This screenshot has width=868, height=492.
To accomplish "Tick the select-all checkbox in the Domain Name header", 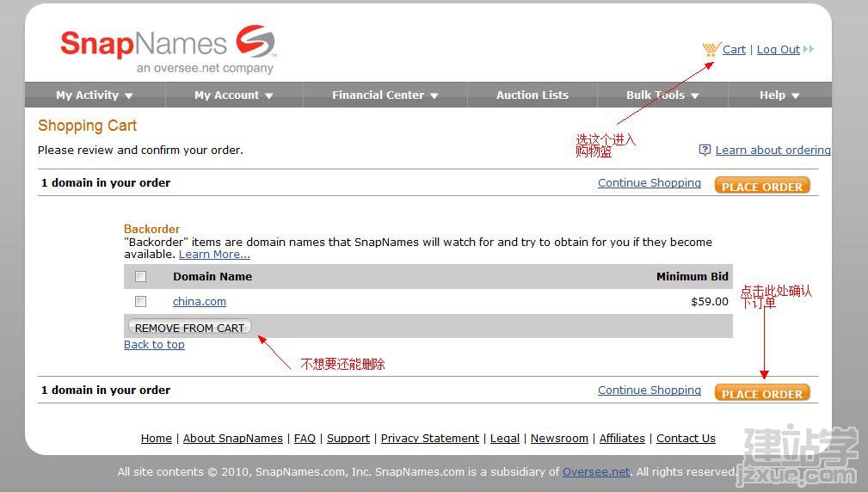I will pyautogui.click(x=140, y=276).
